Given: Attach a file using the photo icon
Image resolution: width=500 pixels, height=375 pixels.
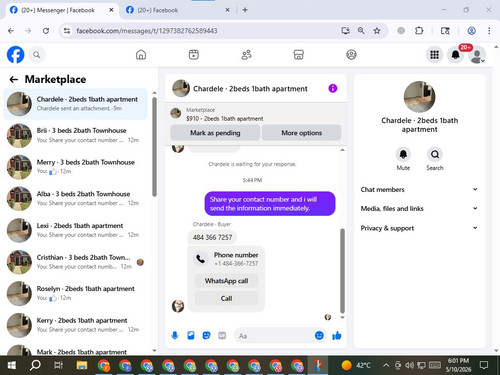Looking at the screenshot, I should (191, 335).
